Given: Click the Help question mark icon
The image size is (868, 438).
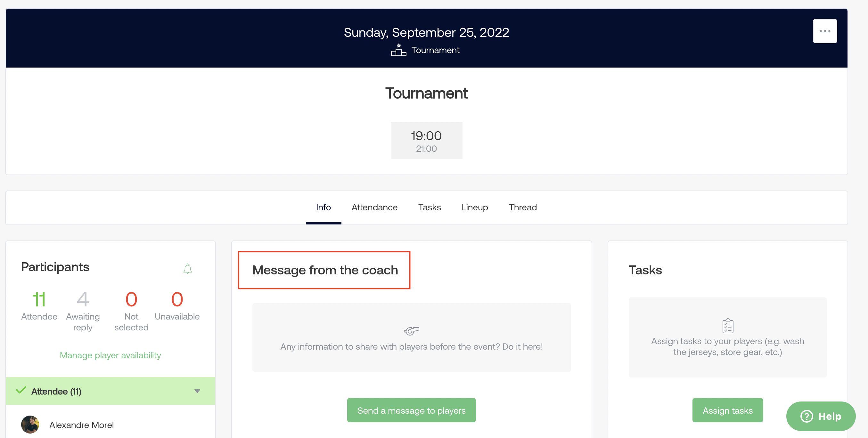Looking at the screenshot, I should pos(807,416).
